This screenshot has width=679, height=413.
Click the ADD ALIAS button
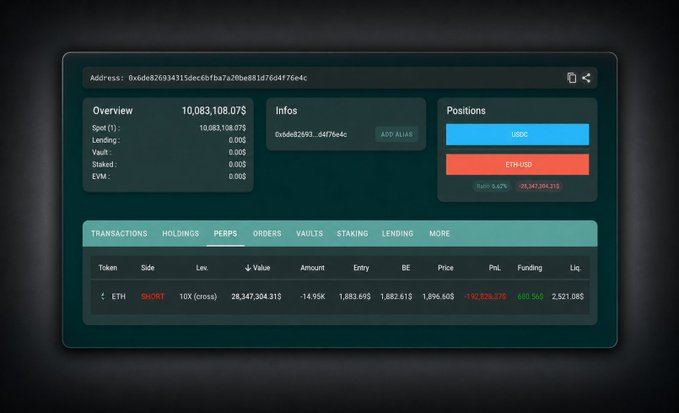[x=396, y=134]
